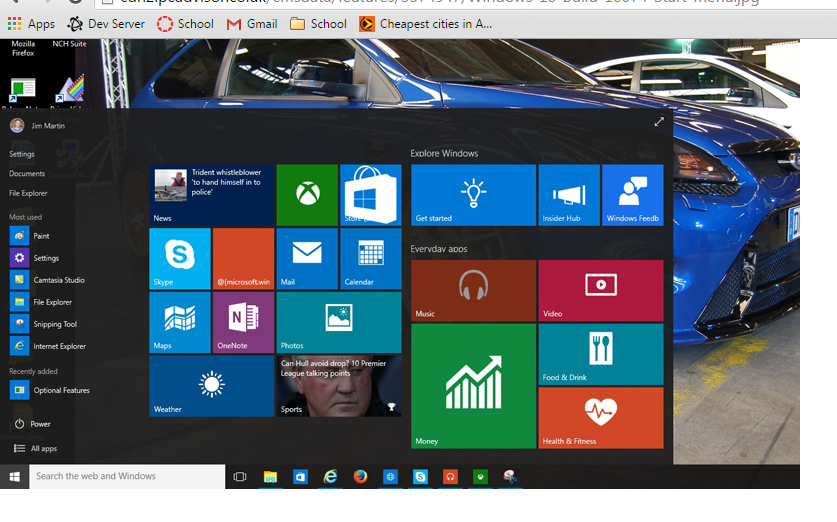Viewport: 837px width, 522px height.
Task: Open the Gmail bookmark
Action: [x=252, y=24]
